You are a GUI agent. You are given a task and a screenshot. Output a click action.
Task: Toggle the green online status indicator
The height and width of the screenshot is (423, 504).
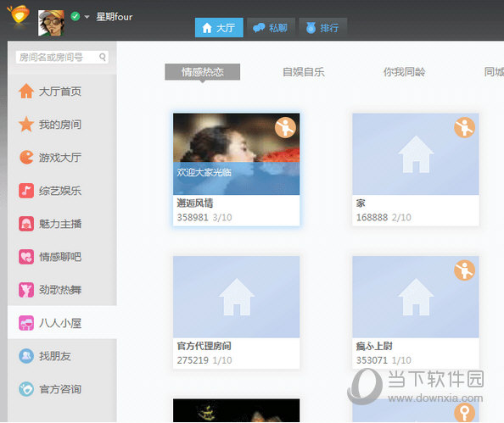click(76, 16)
